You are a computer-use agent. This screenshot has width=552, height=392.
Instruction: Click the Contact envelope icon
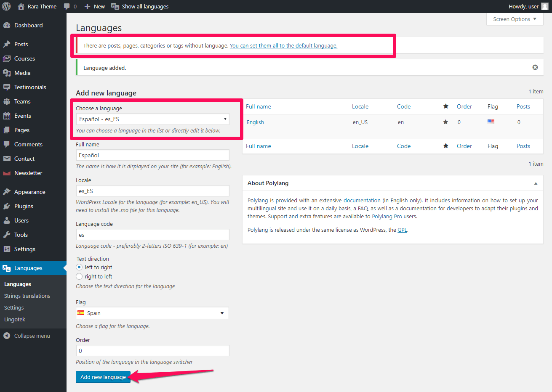click(x=7, y=159)
